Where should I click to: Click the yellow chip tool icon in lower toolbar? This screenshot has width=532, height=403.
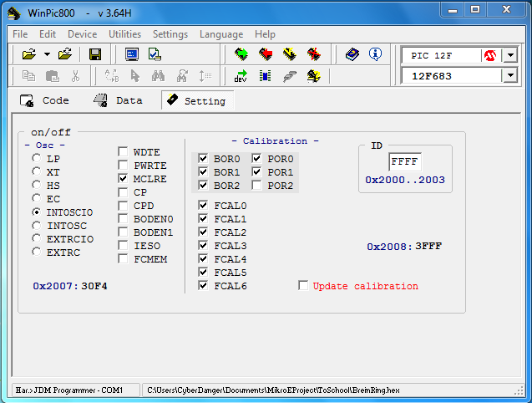click(313, 76)
